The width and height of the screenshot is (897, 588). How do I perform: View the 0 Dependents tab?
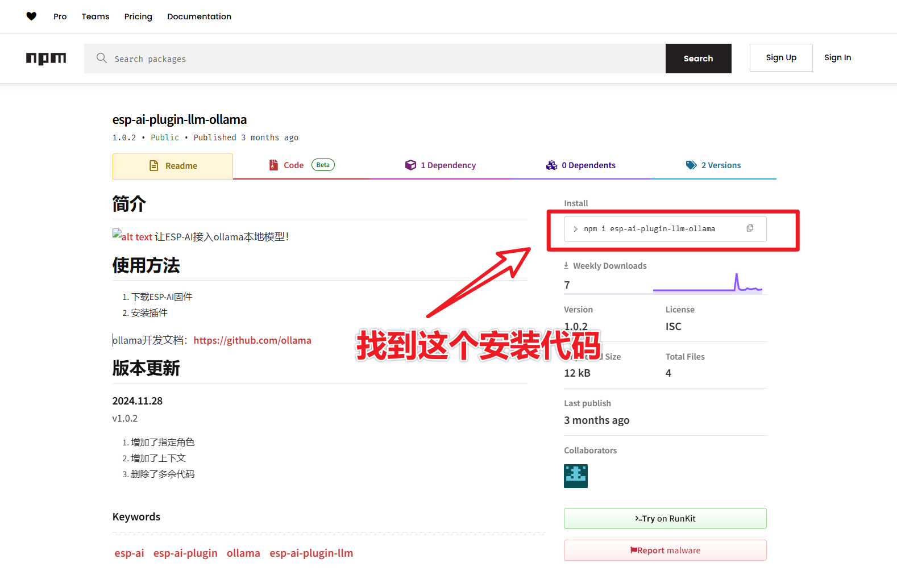pyautogui.click(x=581, y=165)
